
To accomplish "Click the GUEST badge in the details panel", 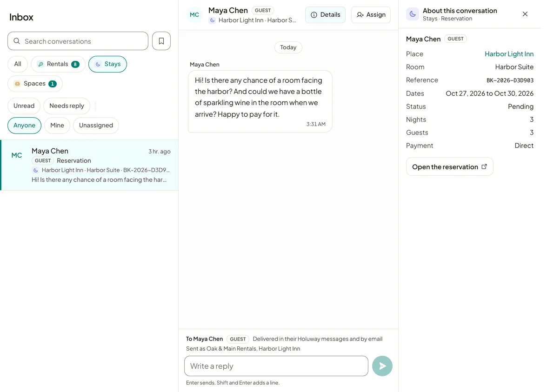I will click(455, 39).
